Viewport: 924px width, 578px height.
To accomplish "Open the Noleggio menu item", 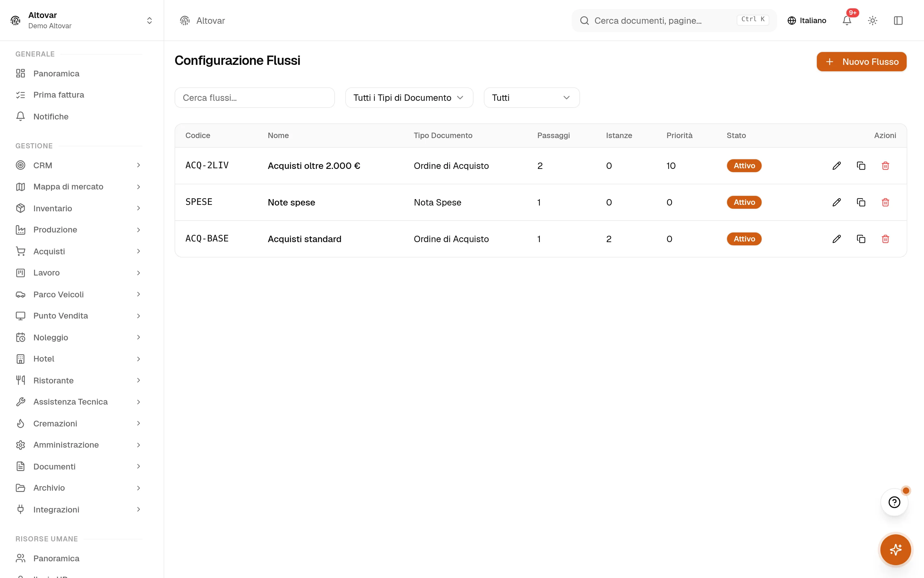I will tap(78, 337).
